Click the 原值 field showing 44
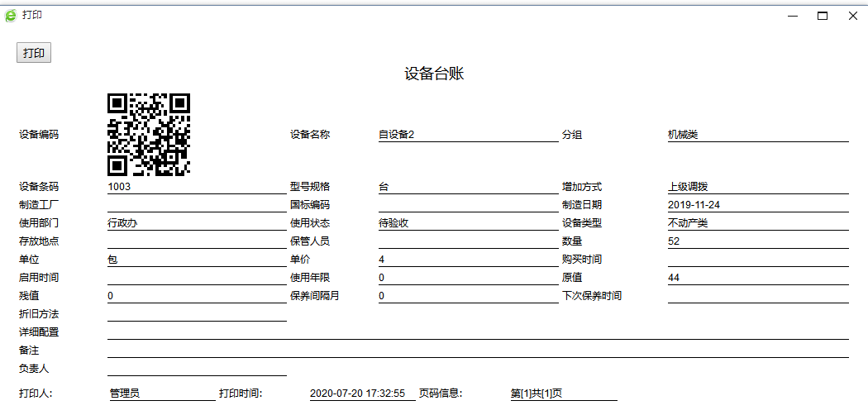868x415 pixels. (x=757, y=278)
